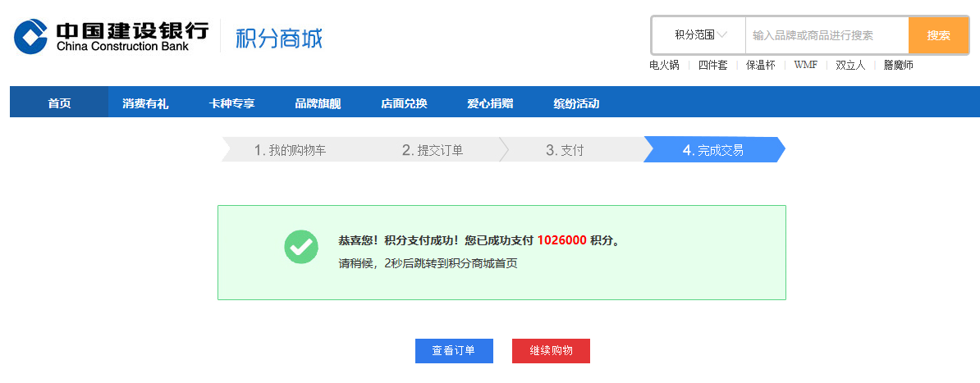Go to 首页 in navigation bar
The height and width of the screenshot is (383, 980).
(x=59, y=103)
